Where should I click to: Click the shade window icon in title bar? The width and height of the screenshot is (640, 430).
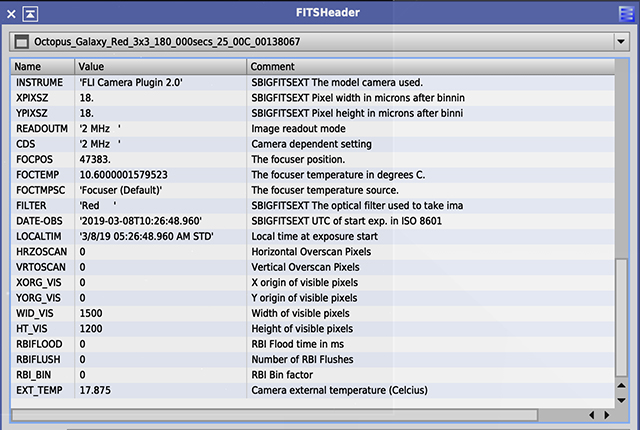[x=30, y=13]
